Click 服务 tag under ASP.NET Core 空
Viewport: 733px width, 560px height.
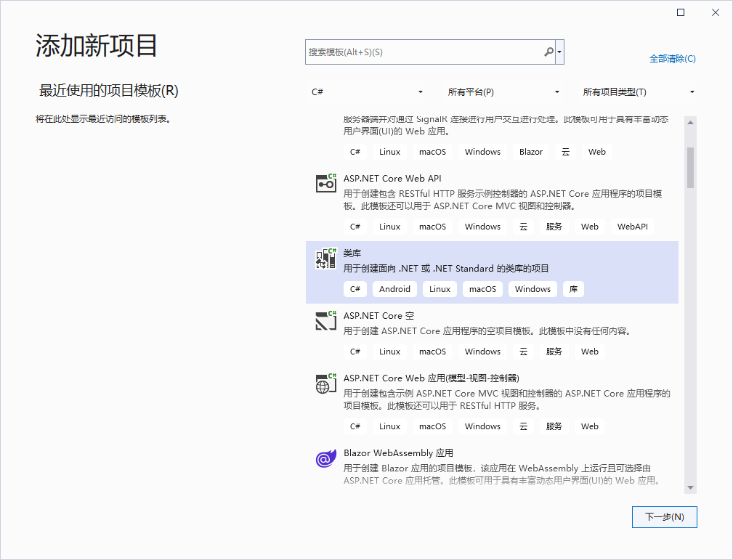point(554,351)
